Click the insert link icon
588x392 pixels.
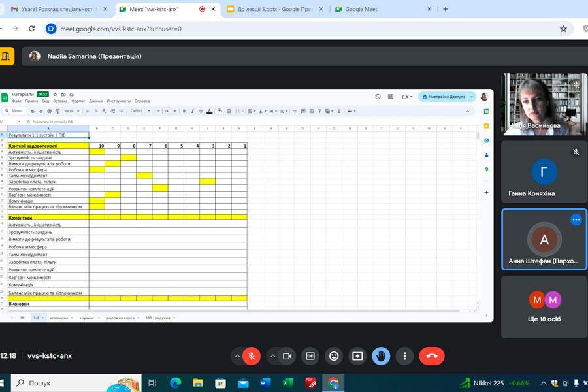pos(295,111)
